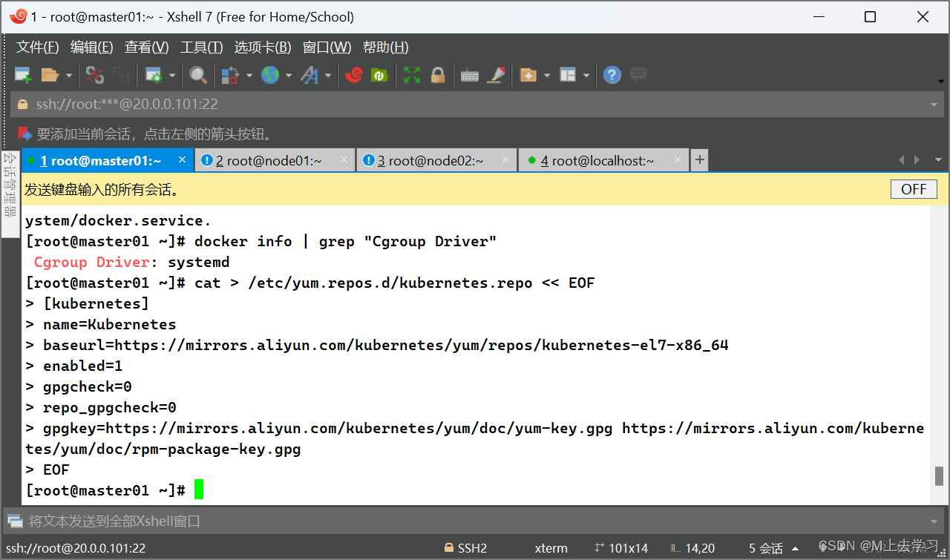Toggle full screen green arrows icon

coord(412,75)
